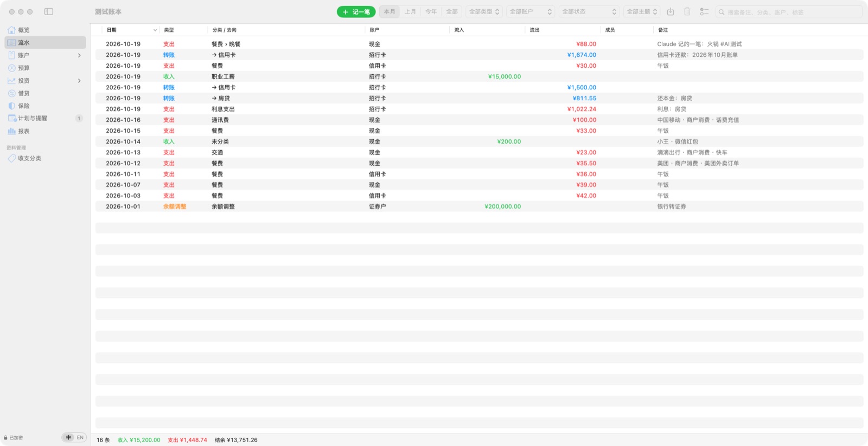This screenshot has height=446, width=868.
Task: Select the ¥1,674.00 转账 row
Action: point(480,55)
